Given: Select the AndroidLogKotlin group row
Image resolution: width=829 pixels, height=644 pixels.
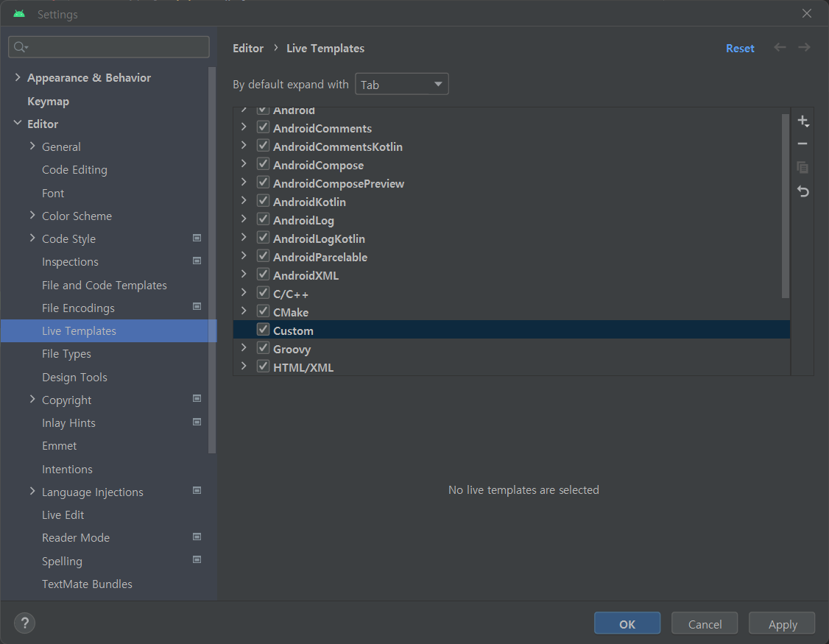Looking at the screenshot, I should 511,238.
